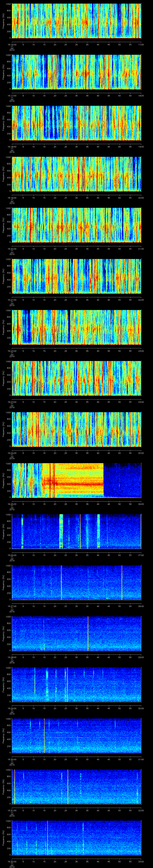
Task: Select the "33:00" end time label
Action: [141, 861]
